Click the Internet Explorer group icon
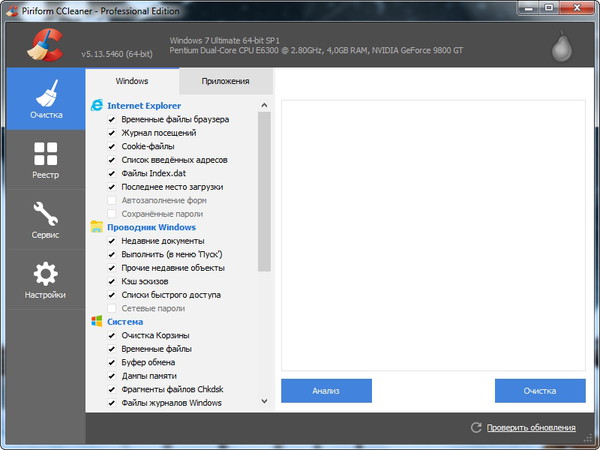Image resolution: width=600 pixels, height=450 pixels. click(97, 105)
